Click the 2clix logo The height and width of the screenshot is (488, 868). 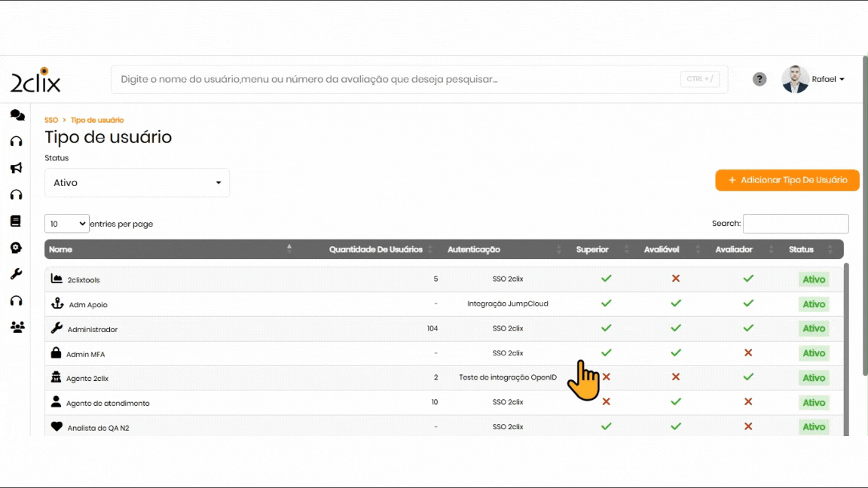click(35, 80)
